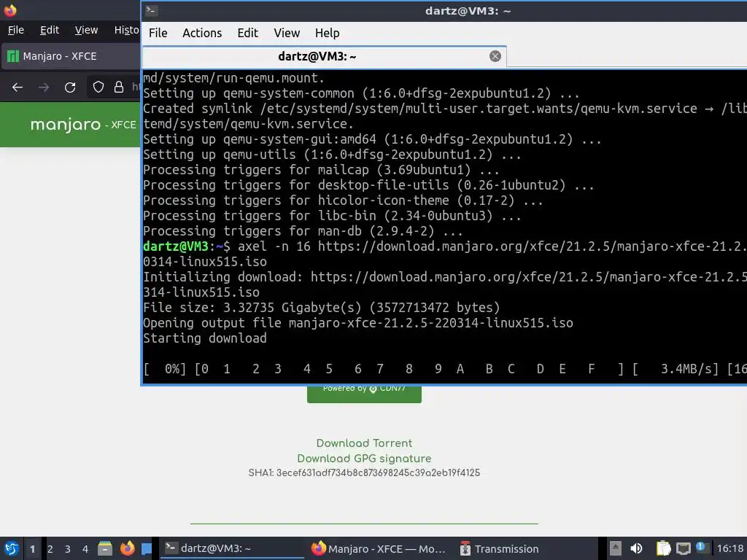The height and width of the screenshot is (560, 747).
Task: Open Firefox History menu
Action: coord(126,30)
